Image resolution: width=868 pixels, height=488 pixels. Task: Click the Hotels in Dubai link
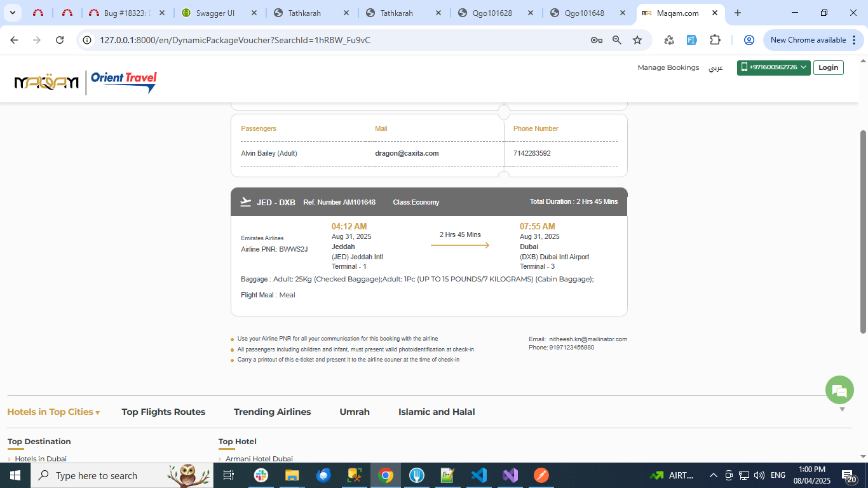click(x=41, y=459)
